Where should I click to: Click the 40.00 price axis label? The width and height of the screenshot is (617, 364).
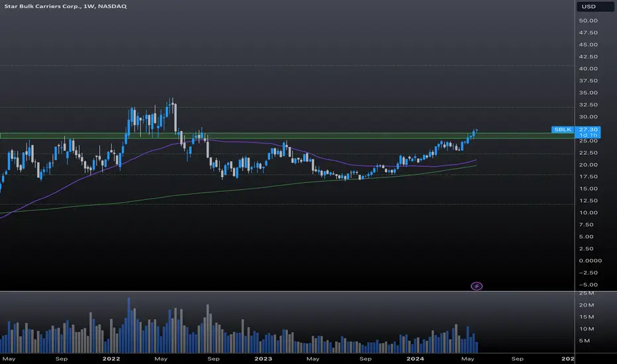click(x=588, y=68)
